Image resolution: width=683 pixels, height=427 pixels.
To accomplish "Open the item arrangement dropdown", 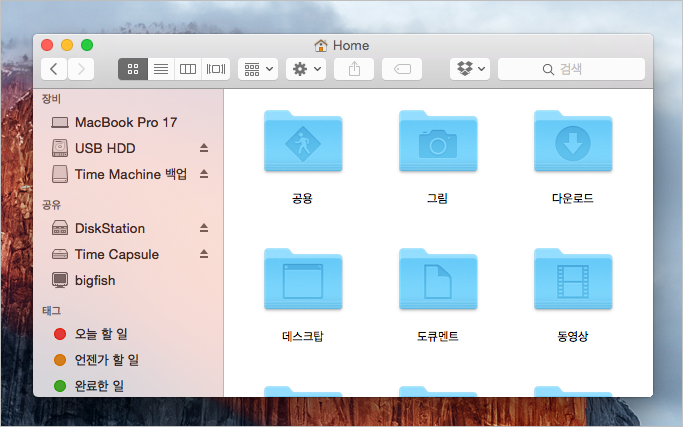I will pos(258,69).
